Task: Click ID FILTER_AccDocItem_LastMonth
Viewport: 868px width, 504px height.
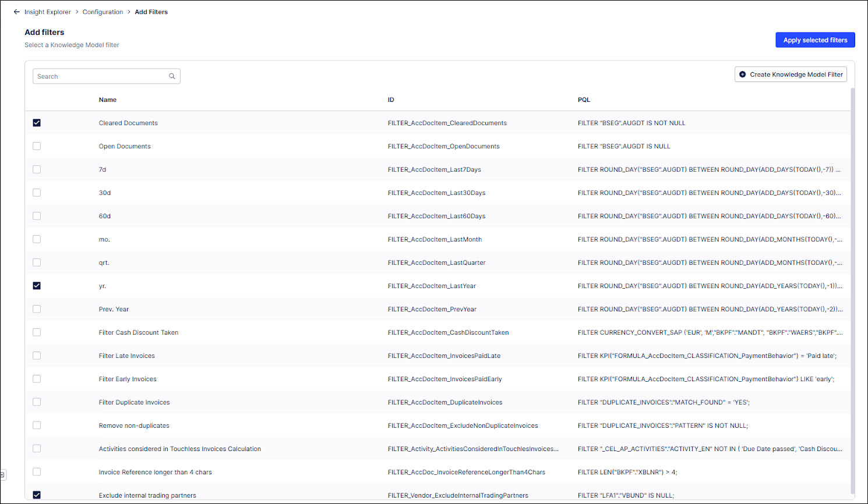Action: 435,239
